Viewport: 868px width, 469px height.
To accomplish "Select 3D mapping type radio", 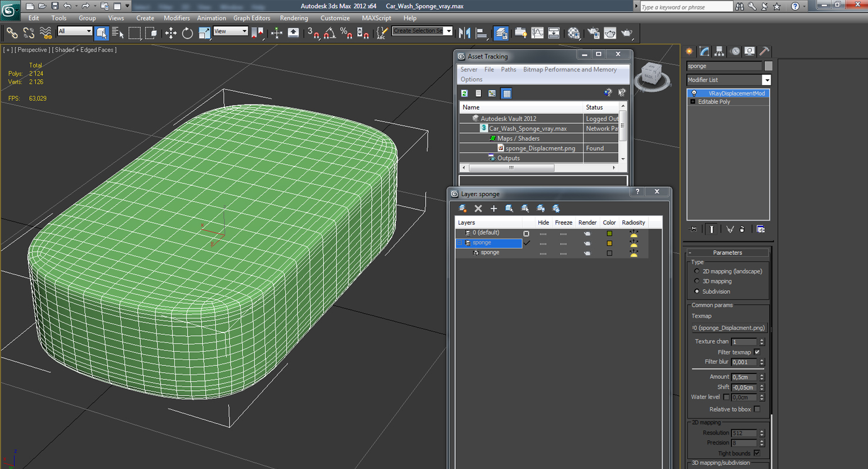I will coord(697,281).
